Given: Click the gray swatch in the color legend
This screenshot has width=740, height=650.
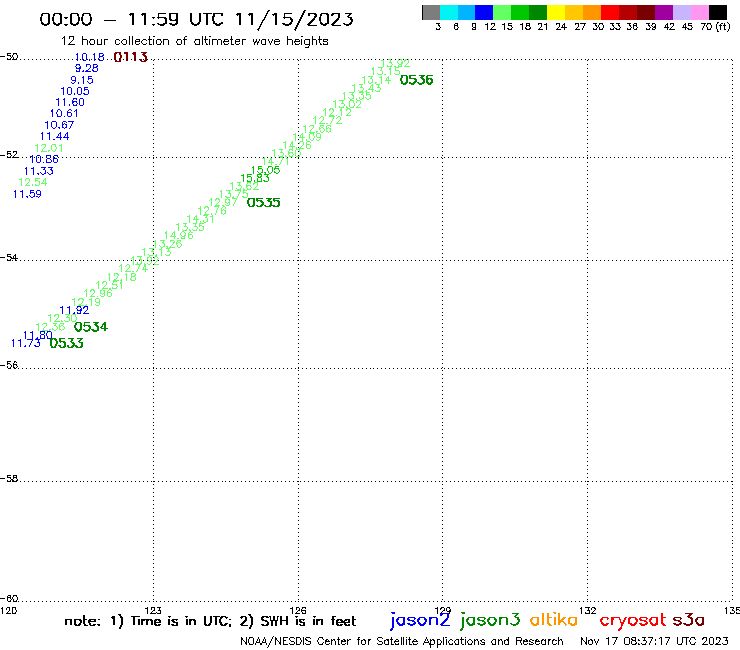Looking at the screenshot, I should pyautogui.click(x=431, y=12).
